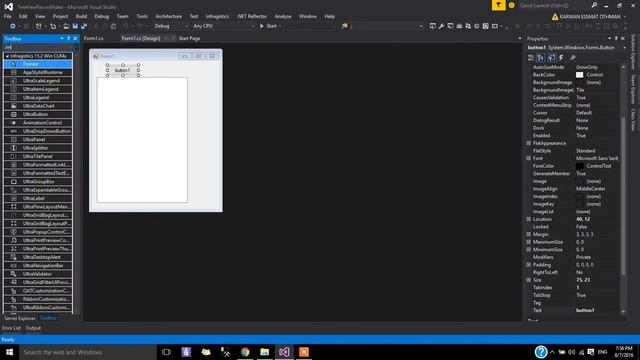Open the Architecture menu
Viewport: 640px width, 360px height.
169,16
